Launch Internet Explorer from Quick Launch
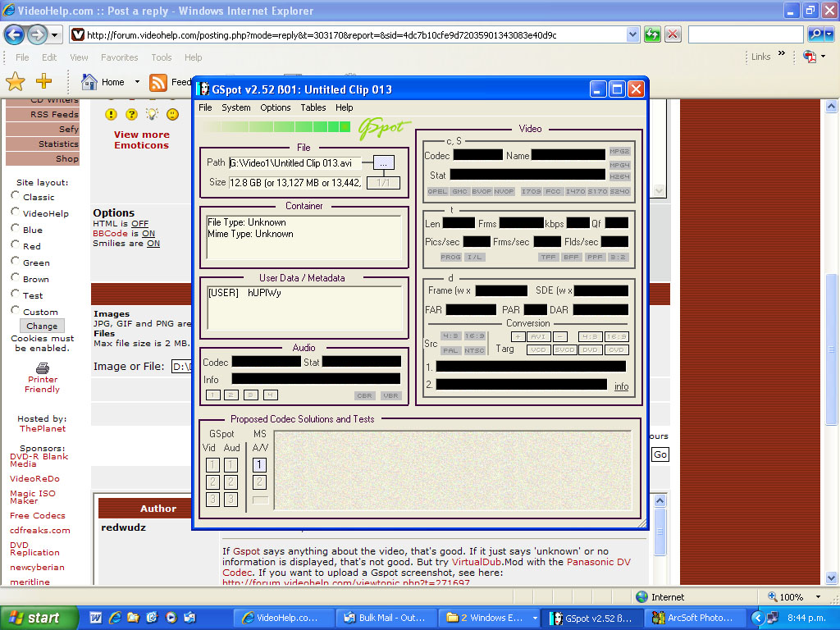Viewport: 840px width, 630px height. (x=115, y=618)
